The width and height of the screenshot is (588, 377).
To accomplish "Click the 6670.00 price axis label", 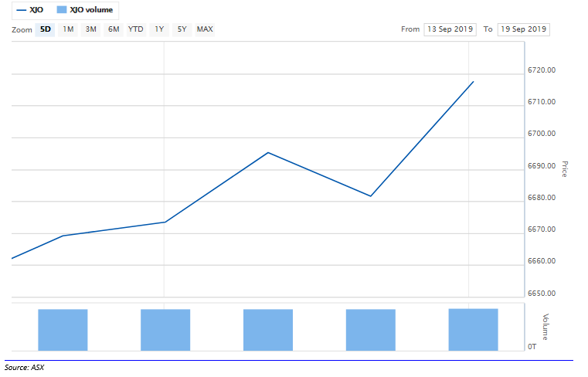I will point(542,229).
